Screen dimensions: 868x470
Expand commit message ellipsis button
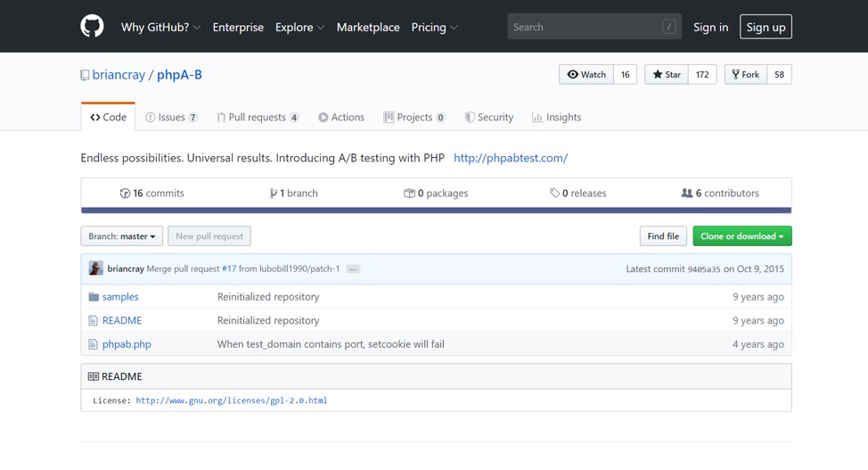pos(353,268)
